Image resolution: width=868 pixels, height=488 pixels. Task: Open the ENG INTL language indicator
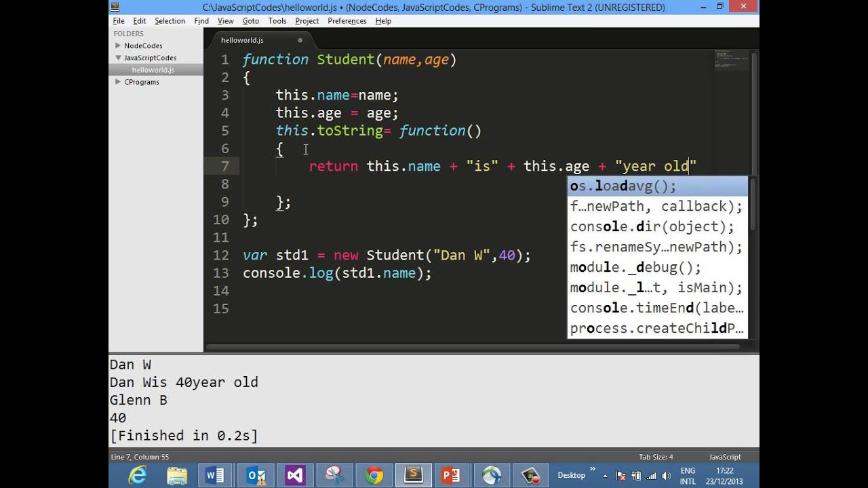pyautogui.click(x=688, y=476)
